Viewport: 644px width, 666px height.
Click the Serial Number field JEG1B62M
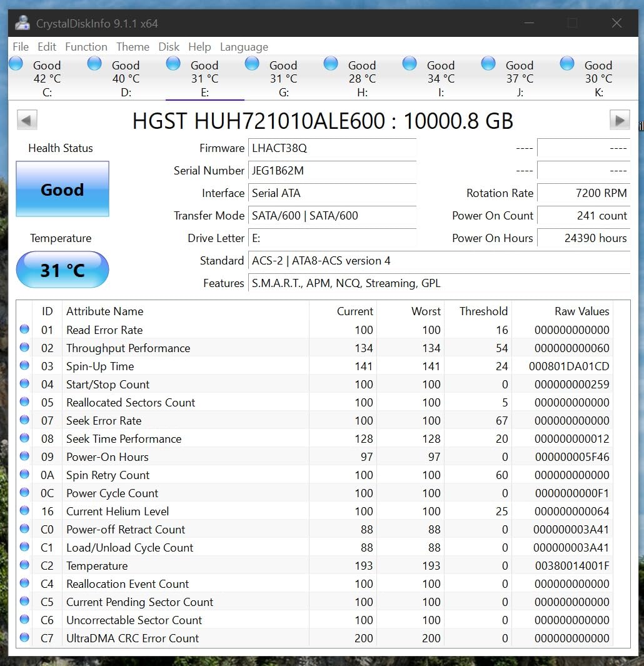pyautogui.click(x=332, y=170)
